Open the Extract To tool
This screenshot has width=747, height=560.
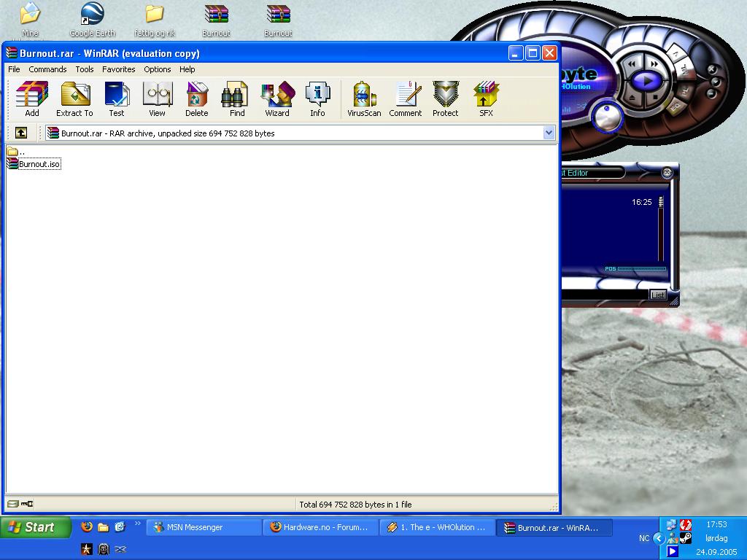75,99
